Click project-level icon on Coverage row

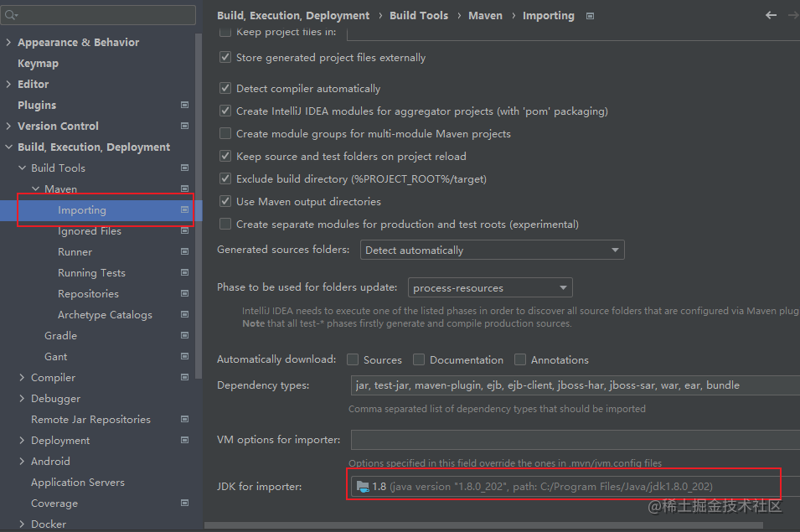pos(184,503)
